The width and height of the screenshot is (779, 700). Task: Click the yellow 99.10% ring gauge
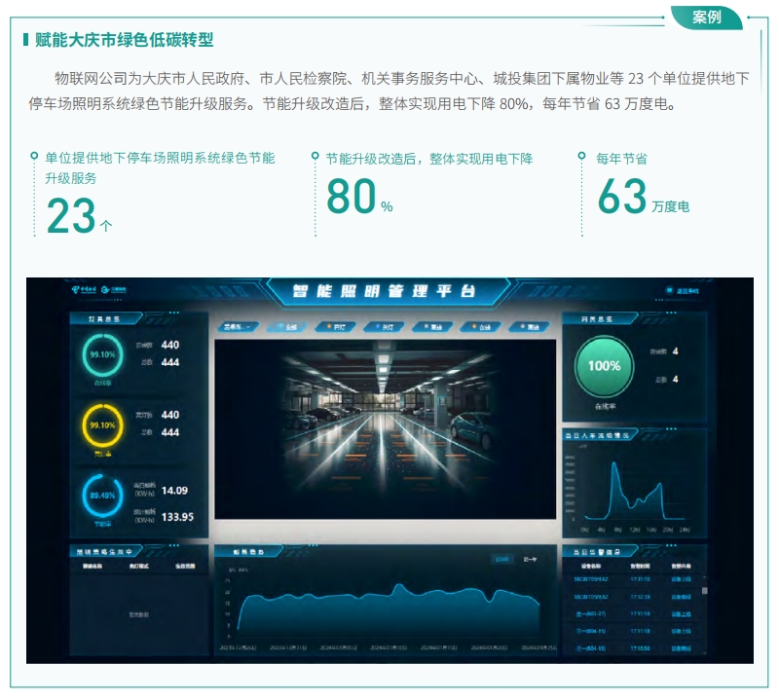click(x=101, y=425)
